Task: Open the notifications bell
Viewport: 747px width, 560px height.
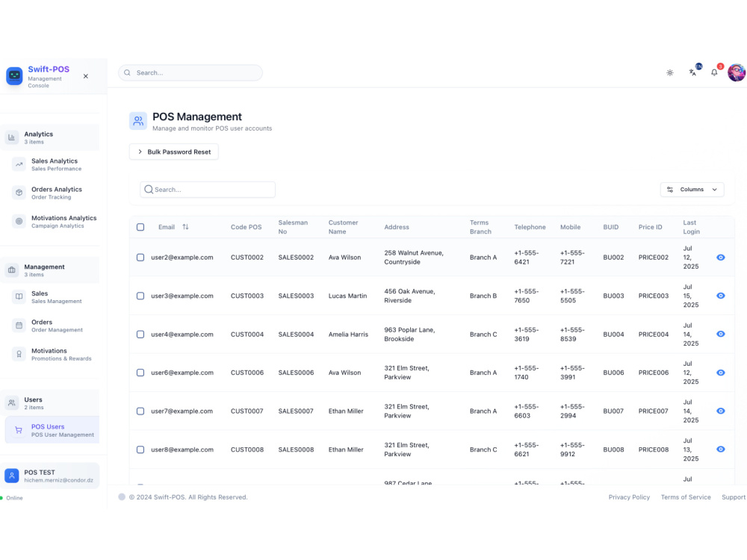Action: 714,73
